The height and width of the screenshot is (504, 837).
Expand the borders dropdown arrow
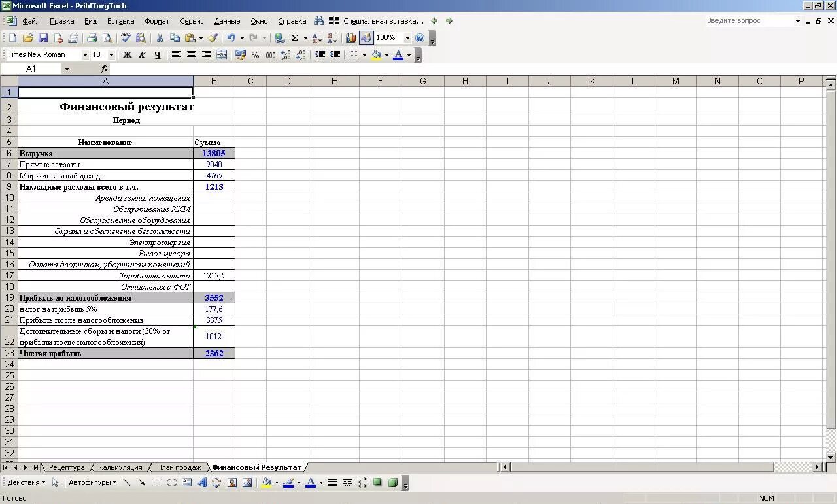point(364,55)
